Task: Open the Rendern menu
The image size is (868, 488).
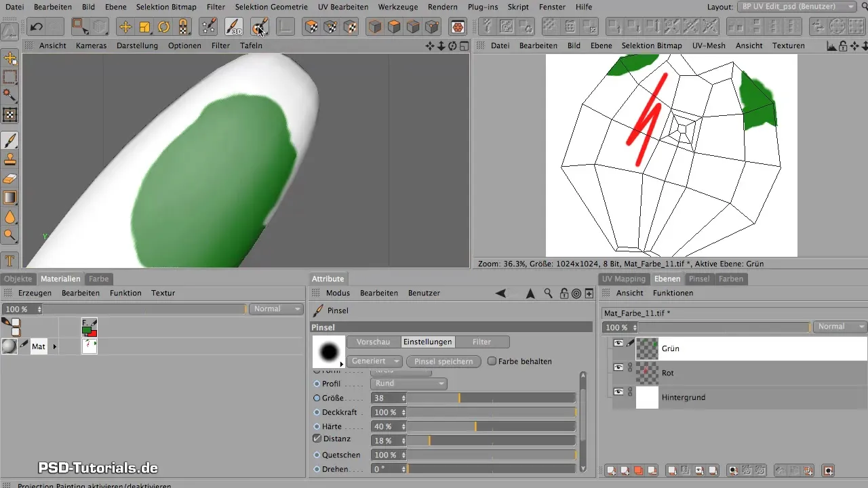Action: coord(443,7)
